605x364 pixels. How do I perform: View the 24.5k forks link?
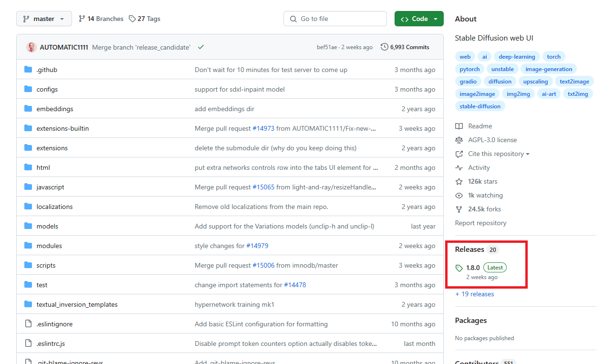point(478,209)
